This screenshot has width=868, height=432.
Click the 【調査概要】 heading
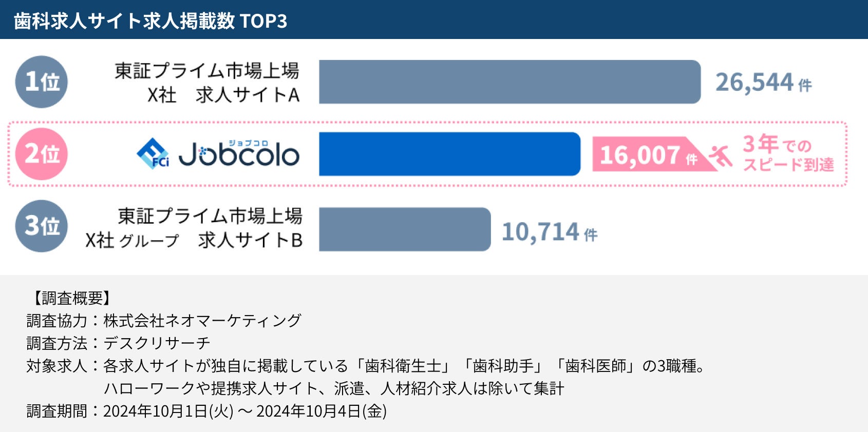tap(72, 298)
